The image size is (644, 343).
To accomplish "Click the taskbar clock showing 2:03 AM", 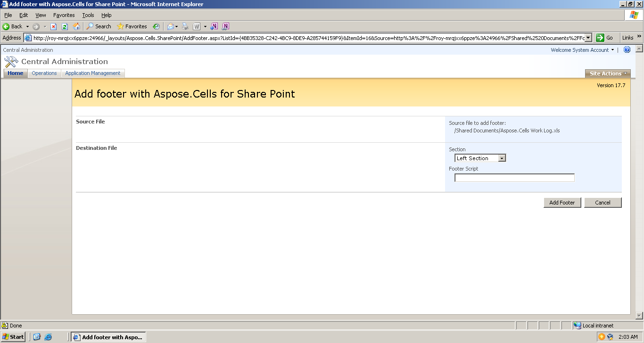I will point(627,337).
